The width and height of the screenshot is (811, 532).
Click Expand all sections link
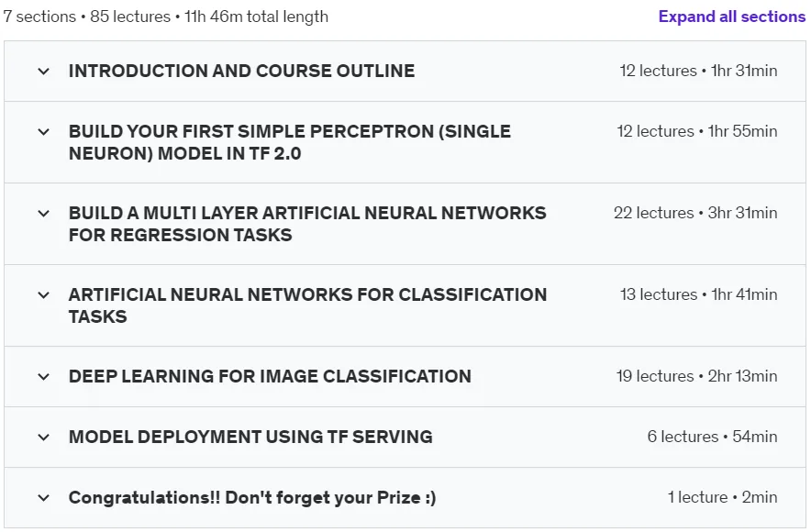point(732,17)
